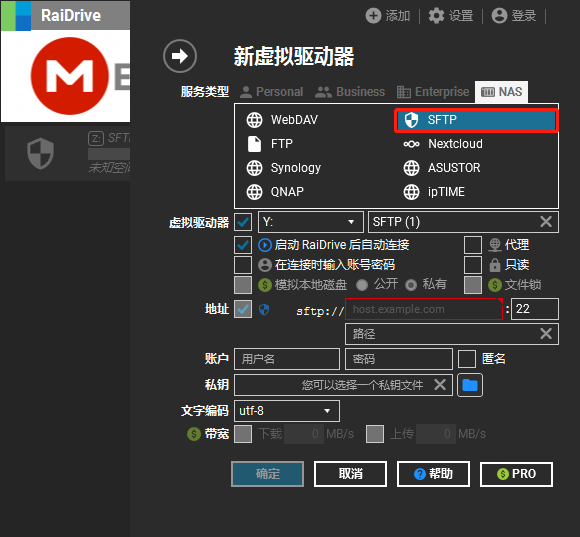The image size is (580, 537).
Task: Toggle 模拟本地磁盘 checkbox
Action: tap(243, 285)
